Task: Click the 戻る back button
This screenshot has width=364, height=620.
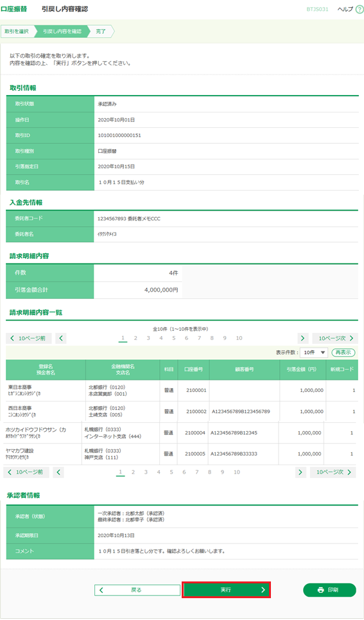Action: coord(137,590)
